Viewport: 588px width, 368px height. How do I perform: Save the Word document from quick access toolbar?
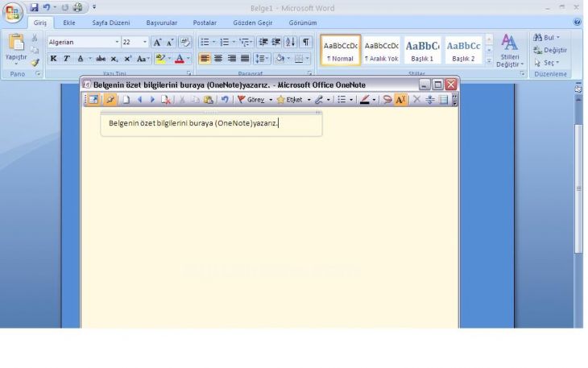(34, 7)
